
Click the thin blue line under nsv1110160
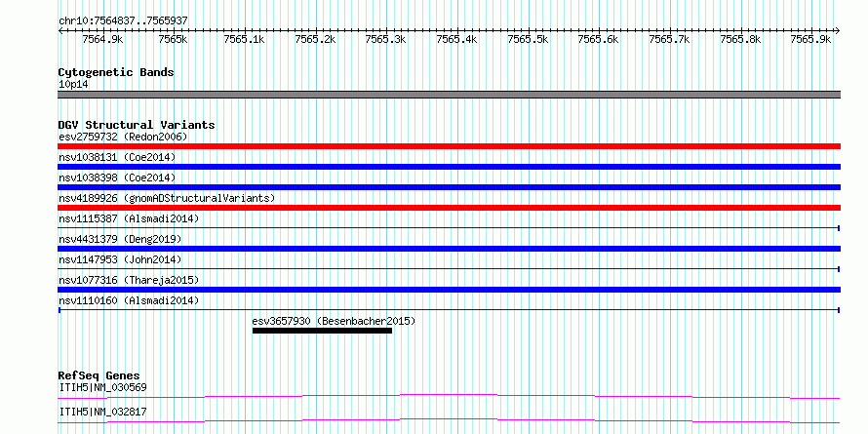click(450, 310)
